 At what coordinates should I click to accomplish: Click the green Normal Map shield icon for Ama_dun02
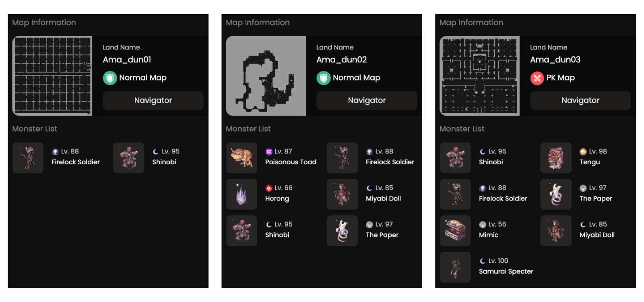323,78
